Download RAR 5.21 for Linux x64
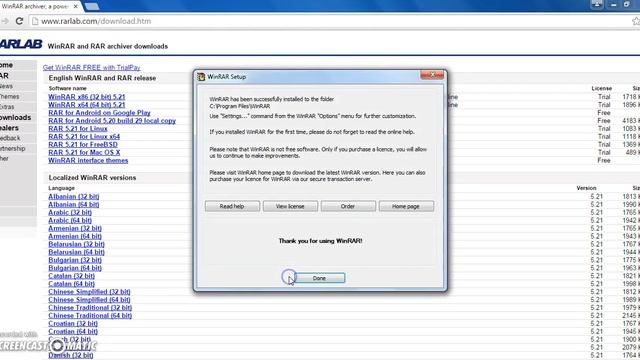640x360 pixels. [x=84, y=137]
